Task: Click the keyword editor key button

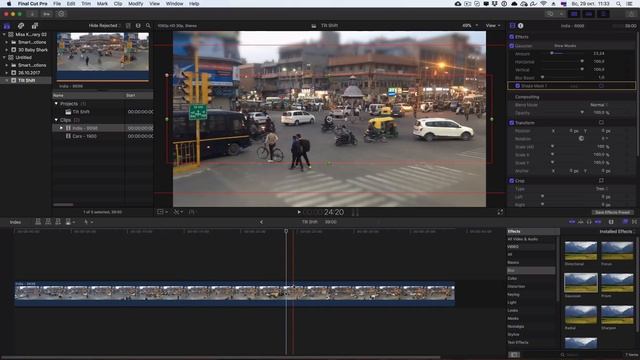Action: tap(47, 14)
